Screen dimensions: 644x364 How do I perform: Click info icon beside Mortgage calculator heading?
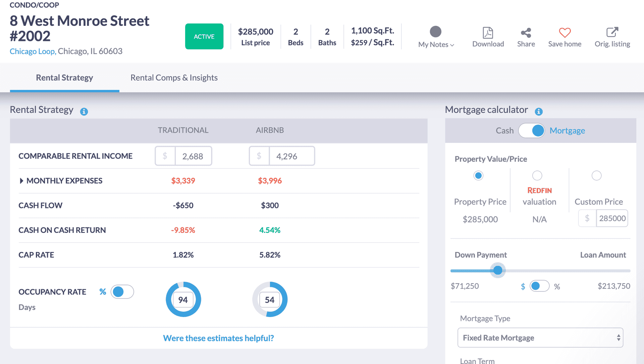(539, 111)
